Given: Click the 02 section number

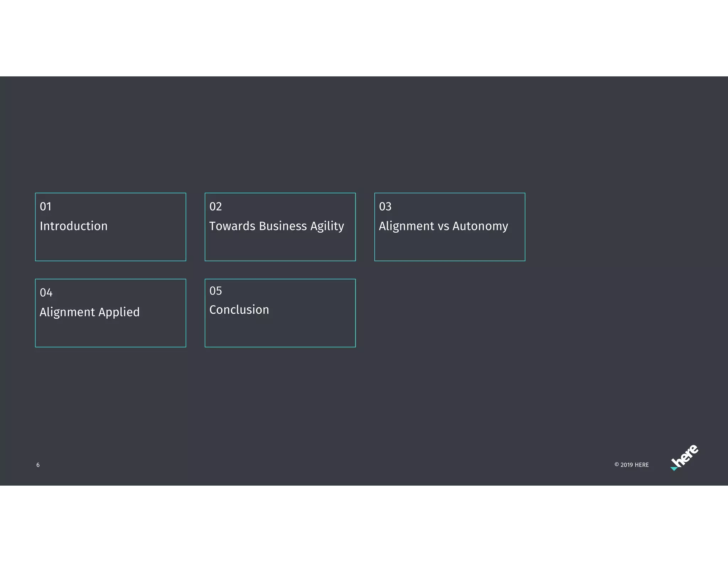Looking at the screenshot, I should click(215, 206).
